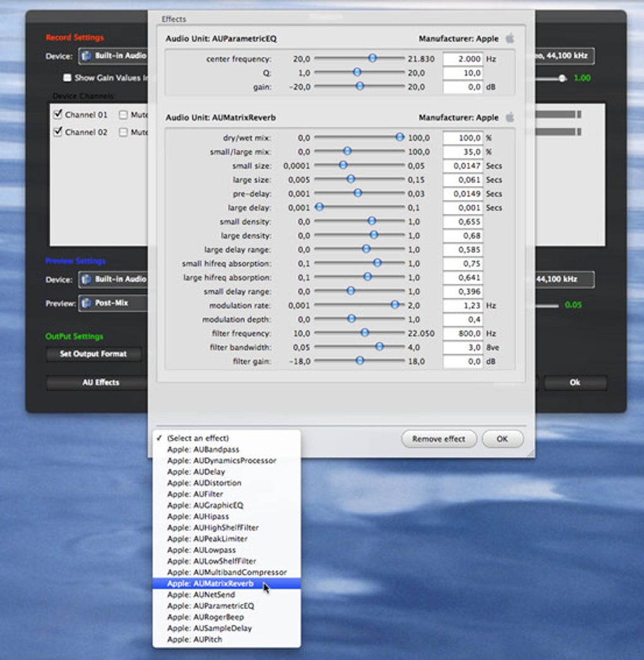The image size is (644, 660).
Task: Click Q value field 10,0
Action: pyautogui.click(x=462, y=73)
